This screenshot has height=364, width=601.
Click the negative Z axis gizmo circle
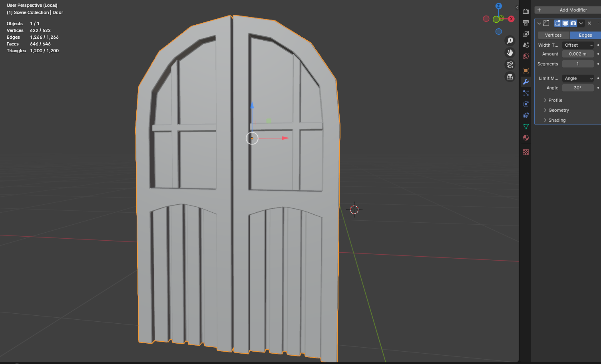[x=499, y=32]
